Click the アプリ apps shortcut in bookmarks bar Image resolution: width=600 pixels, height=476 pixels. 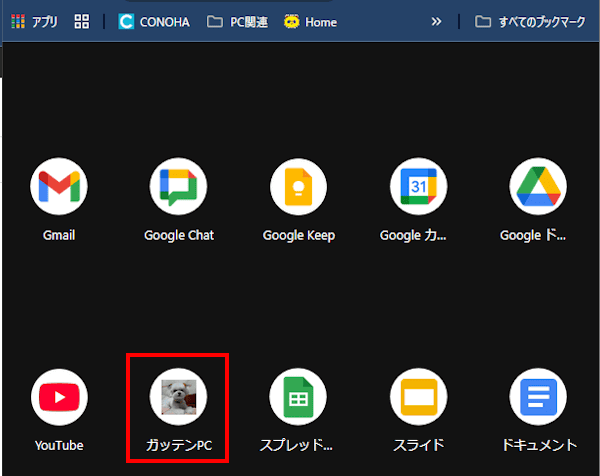click(34, 22)
